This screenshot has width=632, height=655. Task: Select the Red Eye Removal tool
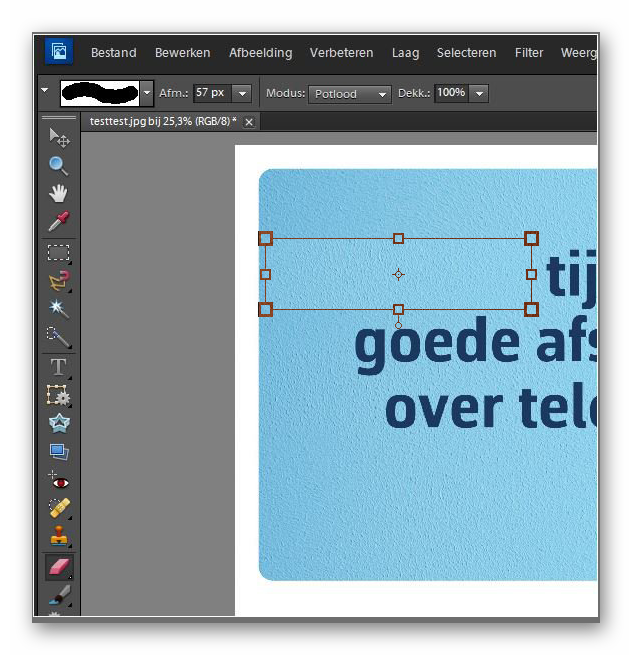click(59, 480)
